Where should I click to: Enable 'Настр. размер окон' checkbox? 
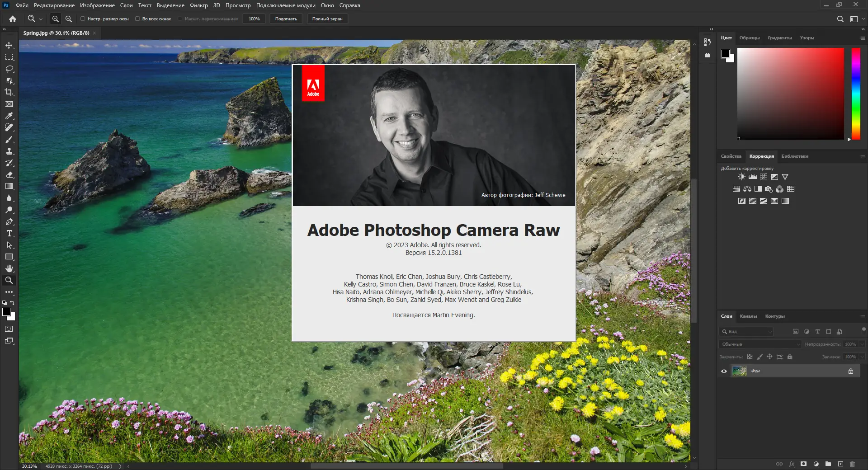click(83, 19)
